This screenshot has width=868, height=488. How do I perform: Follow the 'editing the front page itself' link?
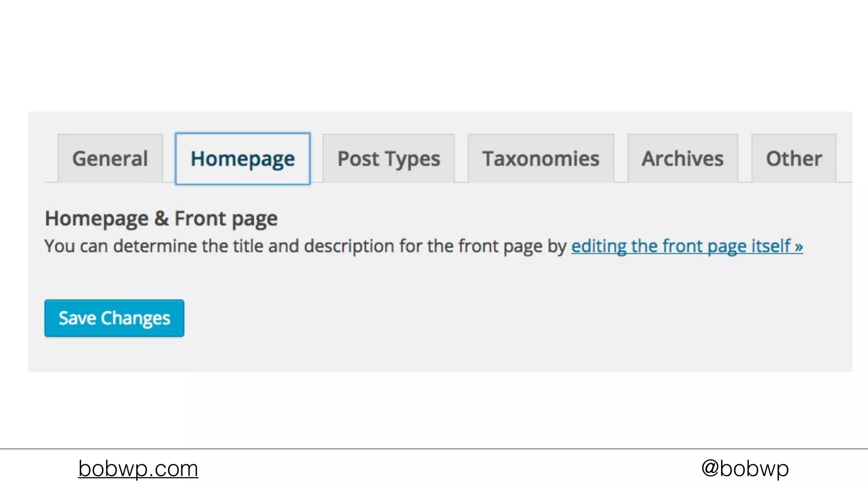click(x=681, y=246)
